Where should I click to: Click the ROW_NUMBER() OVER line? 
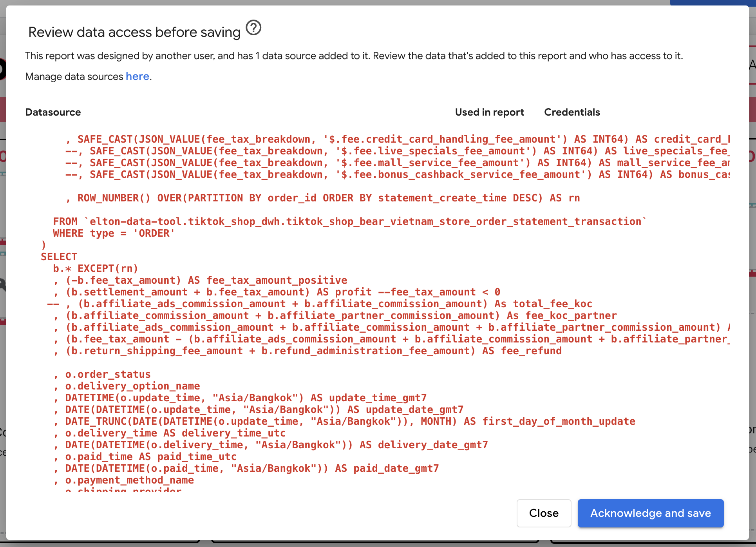coord(323,198)
